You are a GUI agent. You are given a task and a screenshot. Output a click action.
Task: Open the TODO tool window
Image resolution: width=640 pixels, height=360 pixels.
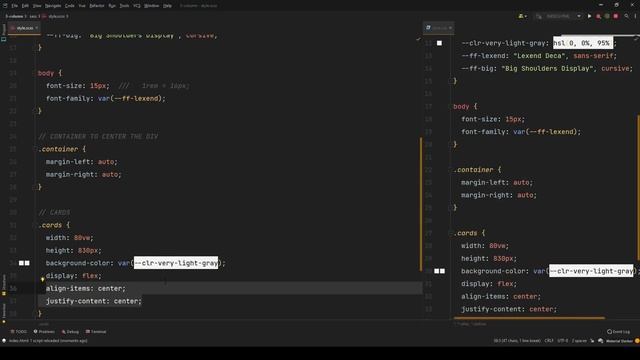[x=19, y=331]
